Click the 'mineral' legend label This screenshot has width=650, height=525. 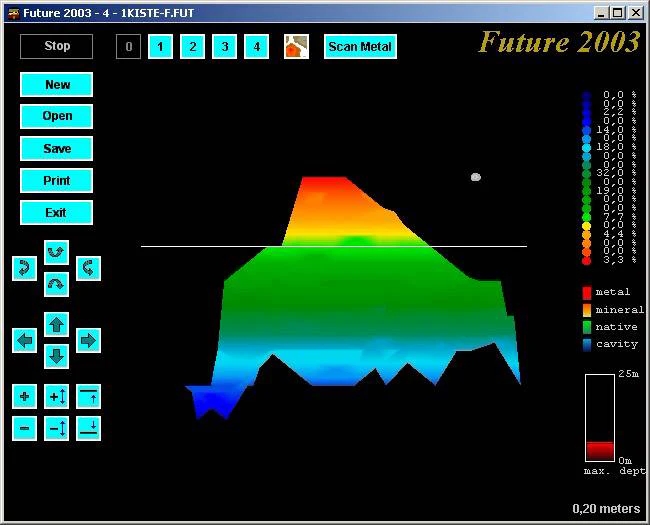(x=620, y=310)
